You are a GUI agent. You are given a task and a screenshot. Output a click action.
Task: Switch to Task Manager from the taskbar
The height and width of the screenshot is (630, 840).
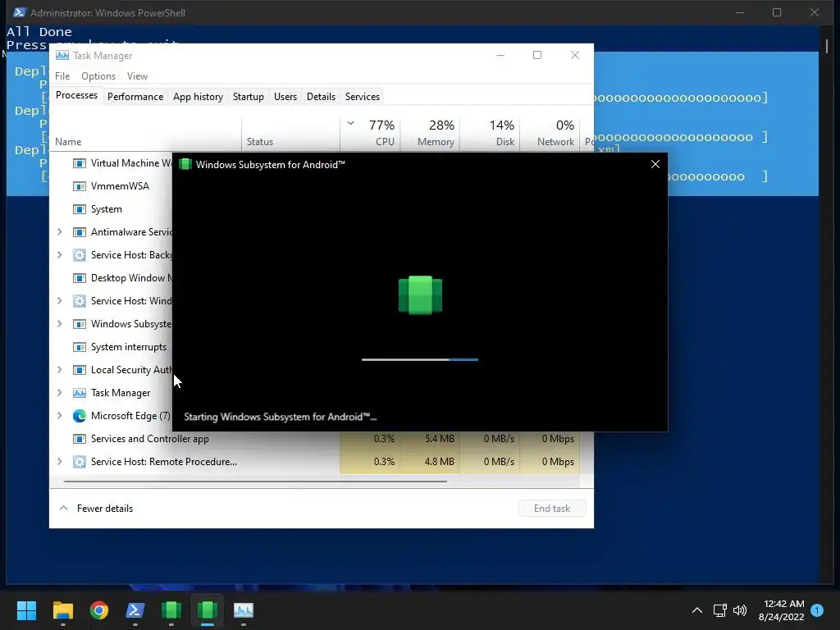point(243,610)
